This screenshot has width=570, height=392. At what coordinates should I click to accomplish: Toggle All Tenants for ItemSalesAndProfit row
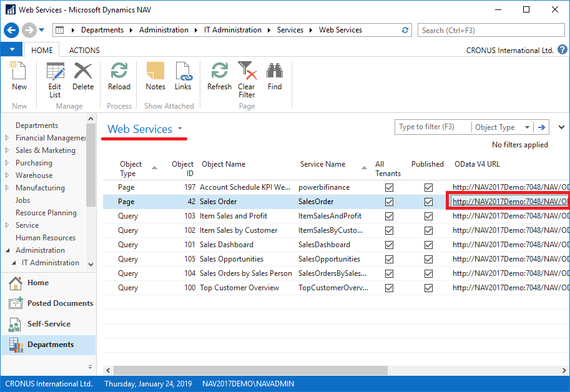click(x=389, y=216)
